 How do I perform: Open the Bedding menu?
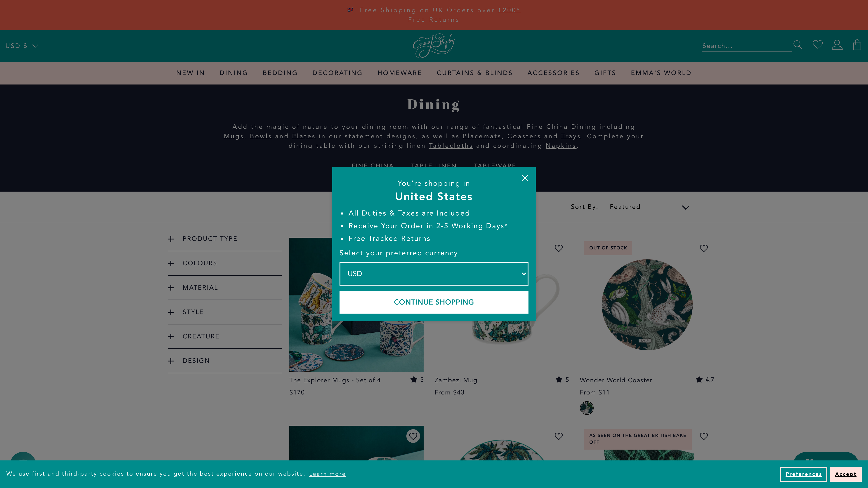tap(280, 73)
